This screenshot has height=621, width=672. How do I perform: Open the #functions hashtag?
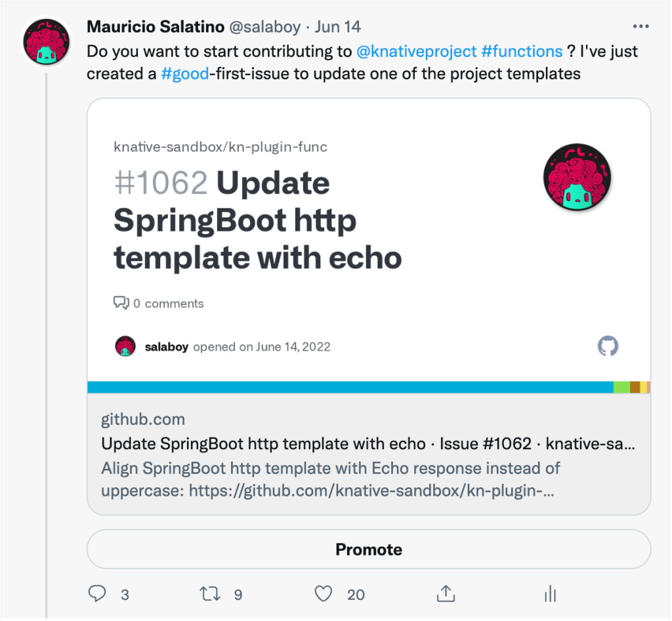[x=522, y=51]
